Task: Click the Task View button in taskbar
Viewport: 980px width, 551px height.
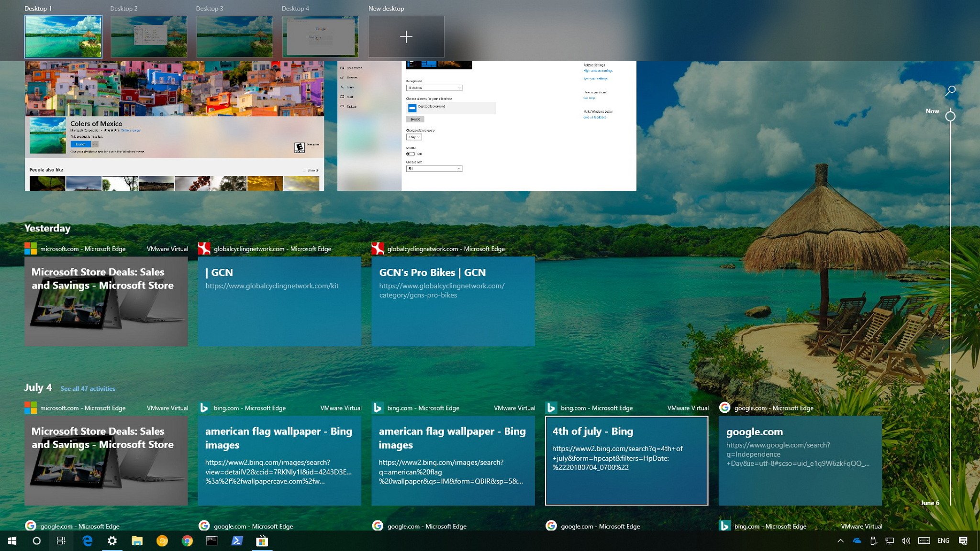Action: (x=61, y=540)
